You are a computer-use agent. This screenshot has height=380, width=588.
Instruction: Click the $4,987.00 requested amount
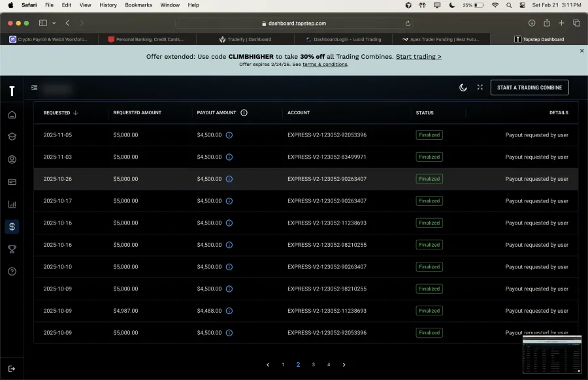(x=125, y=311)
